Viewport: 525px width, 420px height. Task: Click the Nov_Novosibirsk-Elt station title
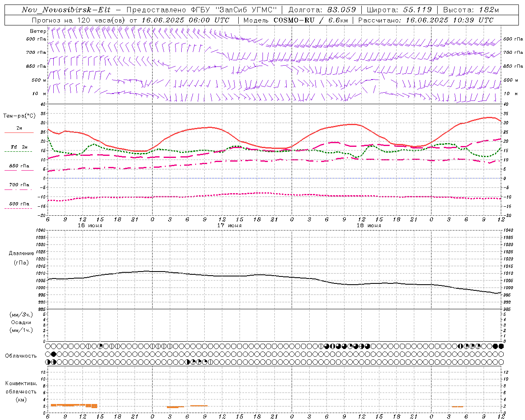point(66,10)
